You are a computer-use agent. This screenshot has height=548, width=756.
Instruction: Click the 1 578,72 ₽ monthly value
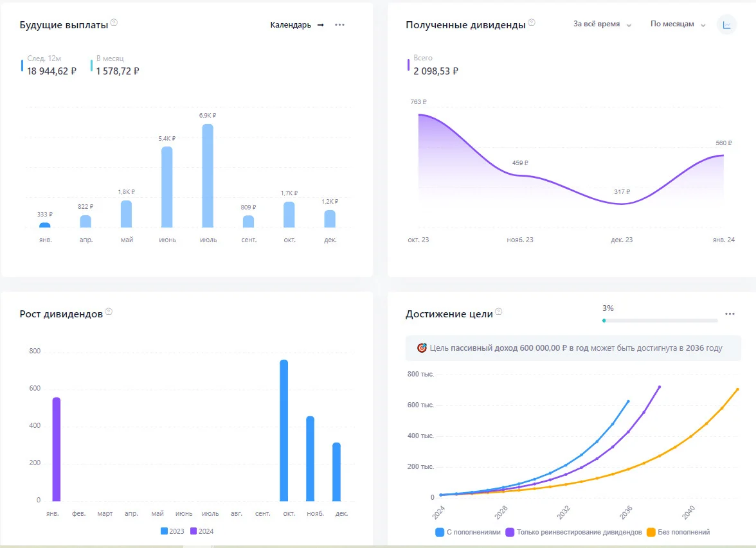point(118,71)
